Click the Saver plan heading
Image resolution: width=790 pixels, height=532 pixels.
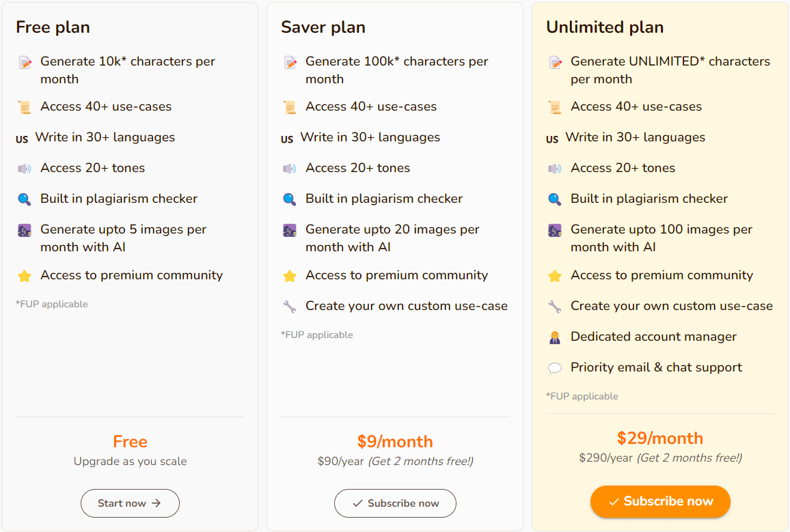point(323,27)
